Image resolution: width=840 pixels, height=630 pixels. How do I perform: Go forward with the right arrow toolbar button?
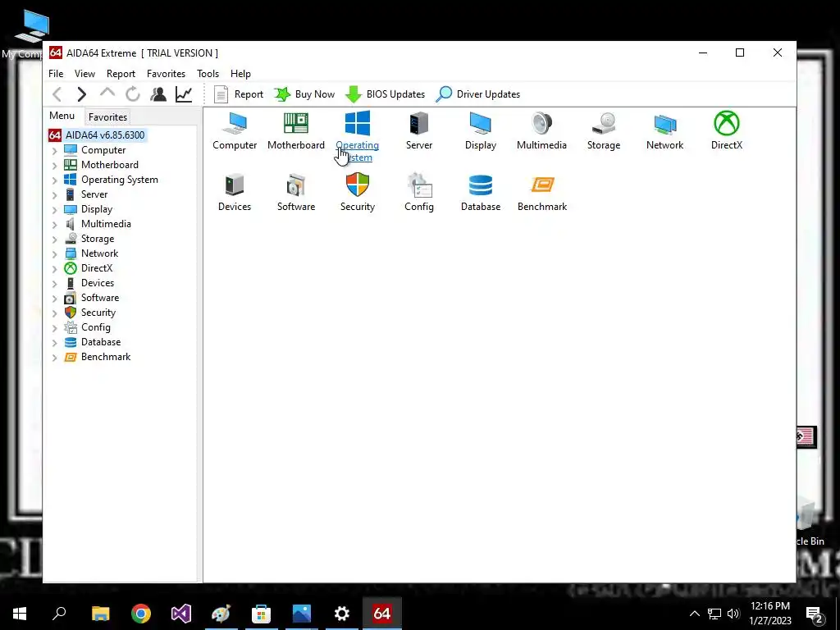(81, 94)
